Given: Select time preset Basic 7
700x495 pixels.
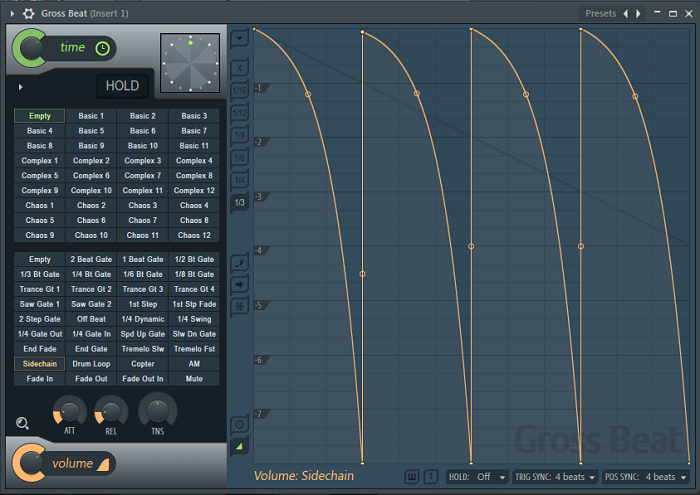Looking at the screenshot, I should [194, 131].
